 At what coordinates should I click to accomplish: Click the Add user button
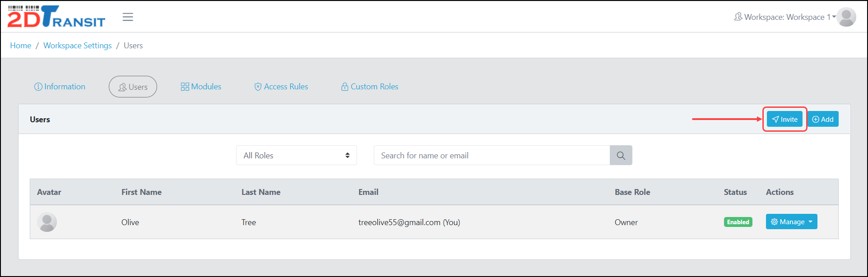point(823,120)
